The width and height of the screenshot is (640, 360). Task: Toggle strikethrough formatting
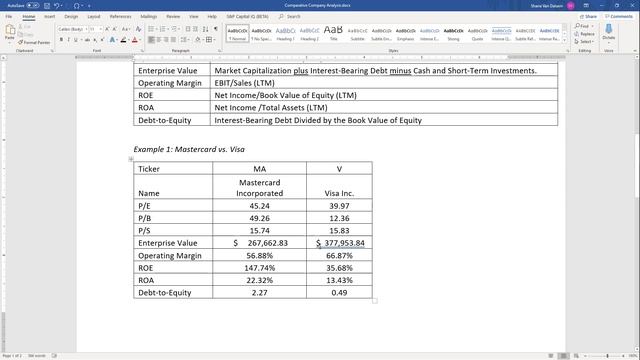(x=87, y=40)
